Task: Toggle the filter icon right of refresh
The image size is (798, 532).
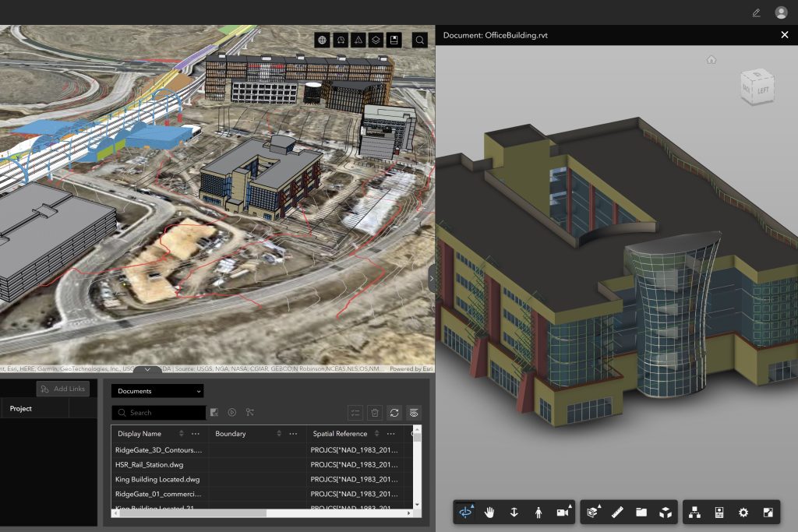Action: click(413, 413)
